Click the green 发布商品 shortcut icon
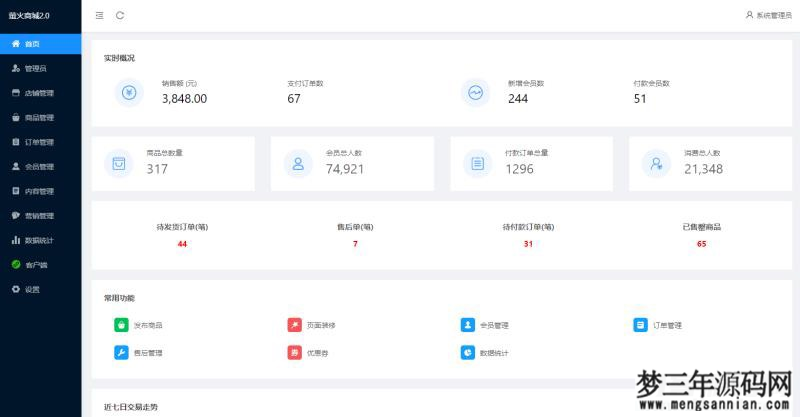 (121, 325)
